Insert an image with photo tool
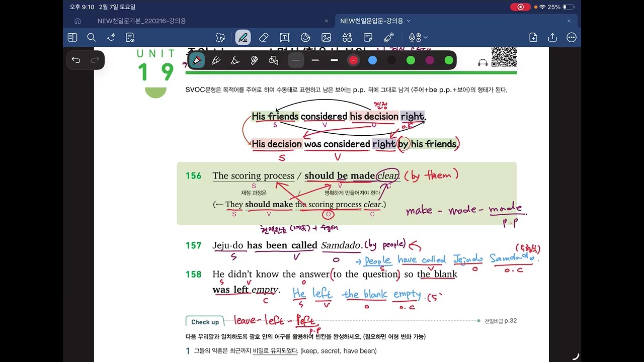 (x=326, y=37)
